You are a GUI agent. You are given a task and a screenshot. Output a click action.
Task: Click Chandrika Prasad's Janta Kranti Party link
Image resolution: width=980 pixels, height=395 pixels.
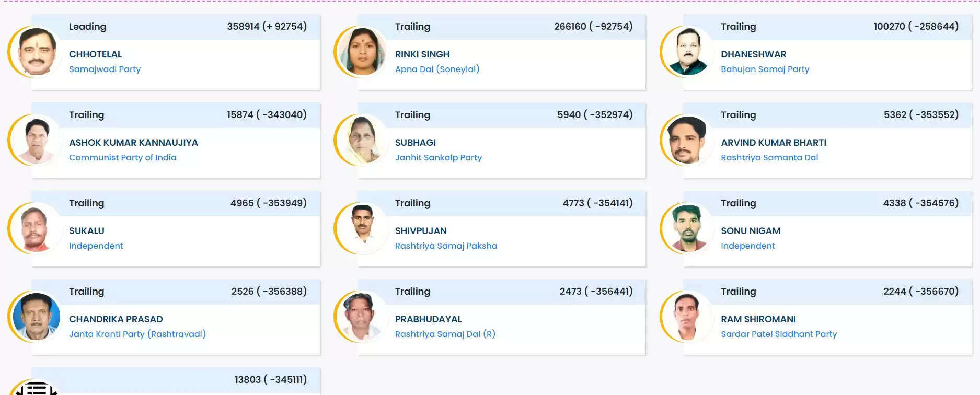point(137,334)
